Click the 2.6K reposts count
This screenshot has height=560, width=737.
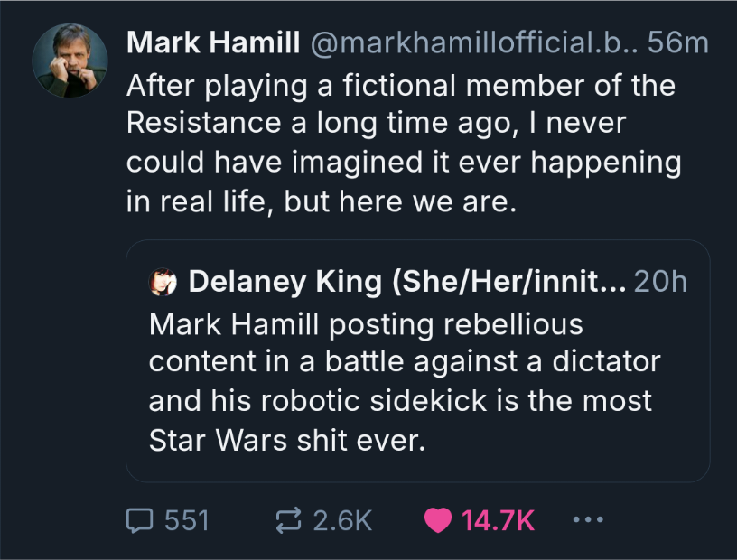pos(342,520)
